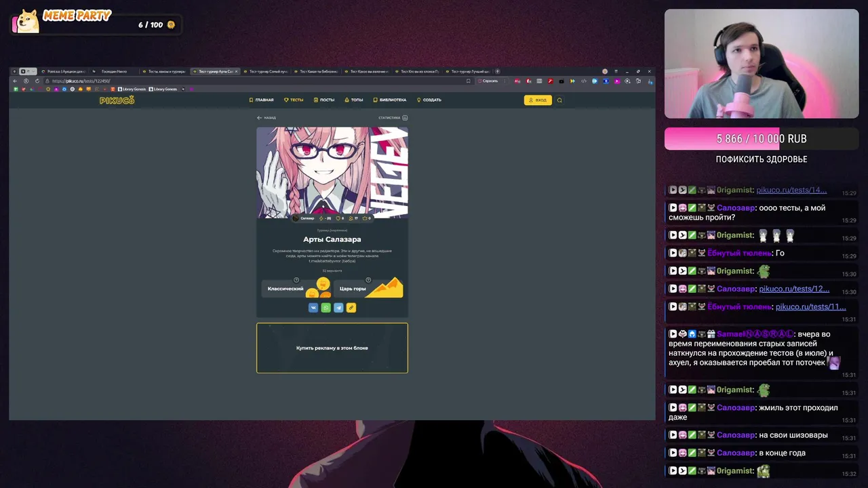Open the Тесты menu item
The image size is (868, 488).
[294, 100]
